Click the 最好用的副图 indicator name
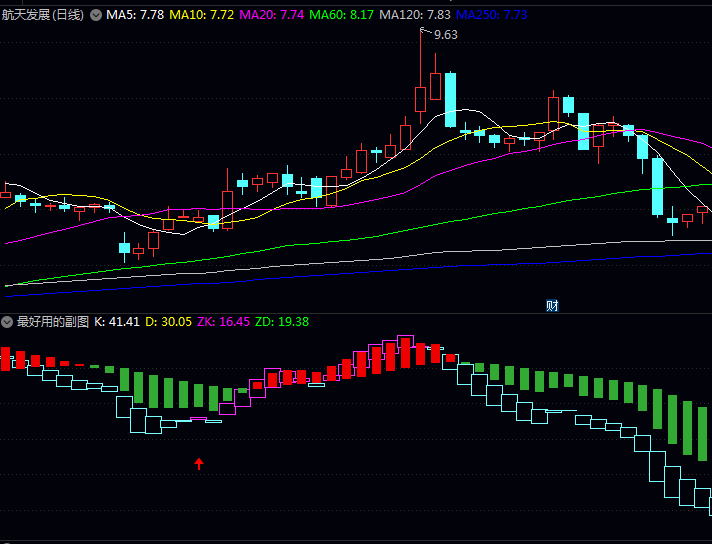This screenshot has width=712, height=544. coord(53,322)
